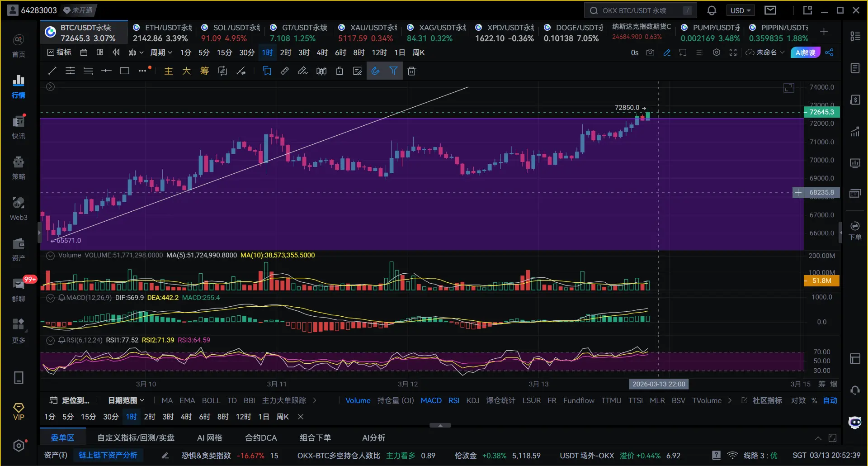This screenshot has height=466, width=868.
Task: Click the 社区指标 community indicators link
Action: 762,400
